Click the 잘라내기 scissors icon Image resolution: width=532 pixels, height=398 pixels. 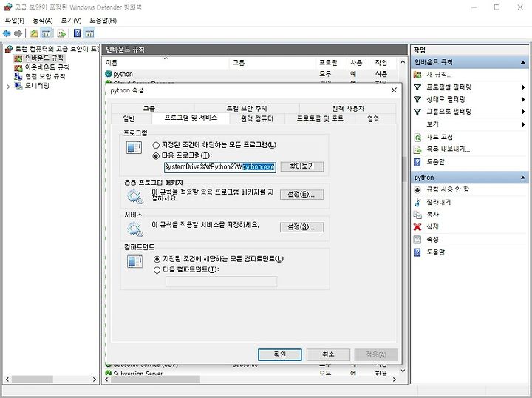[417, 203]
